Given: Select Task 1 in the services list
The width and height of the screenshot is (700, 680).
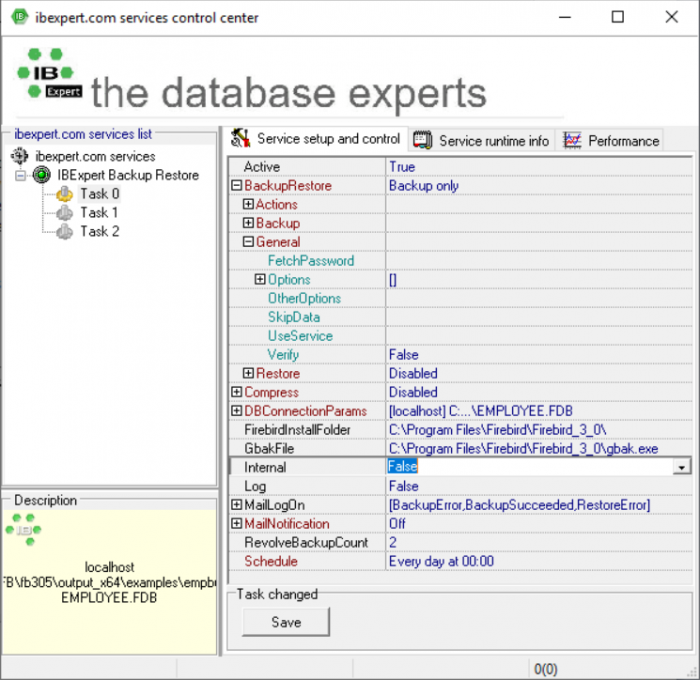Looking at the screenshot, I should 99,213.
